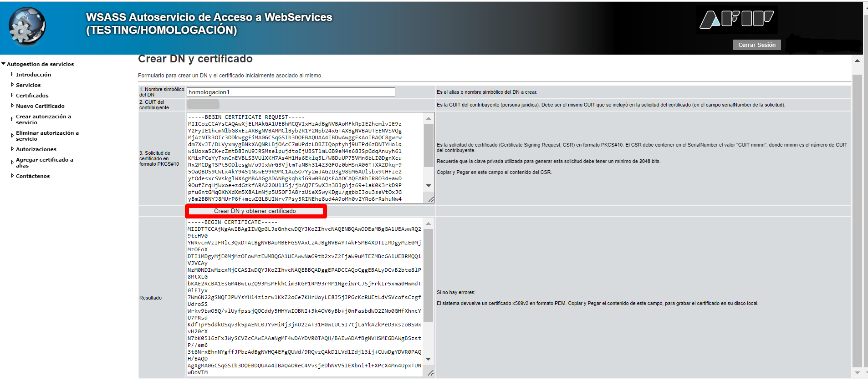Select the Autogestion de servicios heading
The height and width of the screenshot is (386, 868).
[40, 64]
